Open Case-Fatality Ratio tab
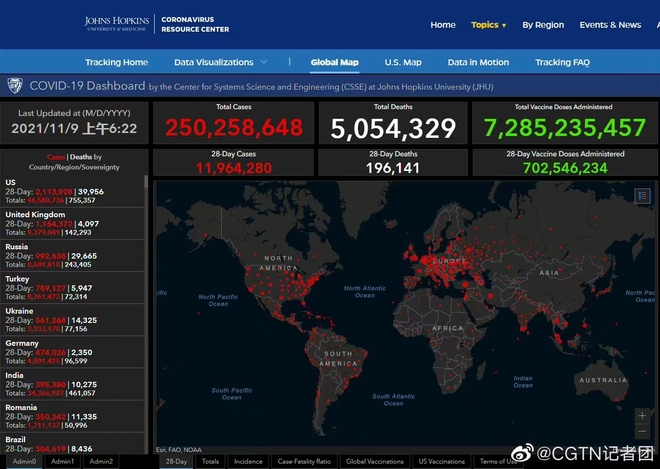This screenshot has height=469, width=660. click(304, 461)
